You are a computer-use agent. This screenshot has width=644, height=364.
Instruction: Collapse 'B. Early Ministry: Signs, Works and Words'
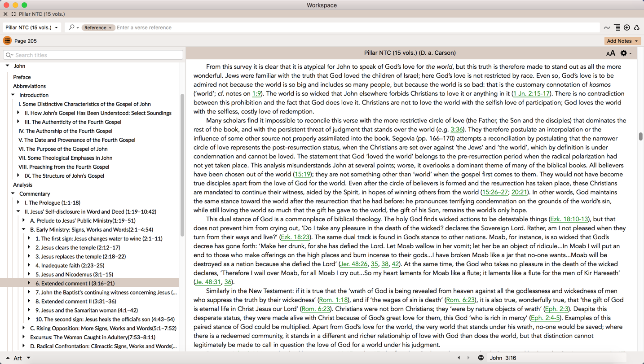[x=24, y=230]
